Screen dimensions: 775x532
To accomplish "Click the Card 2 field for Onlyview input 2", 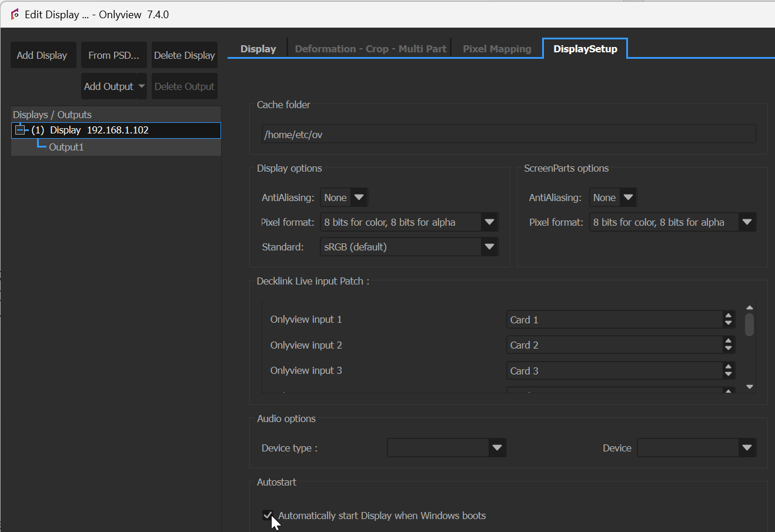I will click(x=614, y=345).
